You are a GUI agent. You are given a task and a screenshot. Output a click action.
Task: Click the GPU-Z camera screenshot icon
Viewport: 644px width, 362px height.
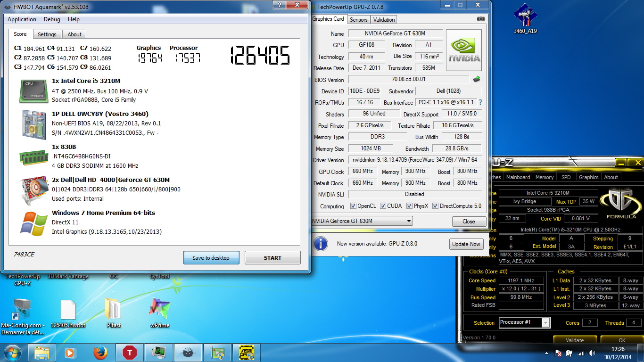tap(480, 19)
